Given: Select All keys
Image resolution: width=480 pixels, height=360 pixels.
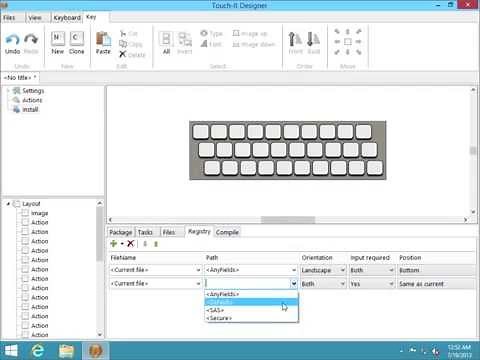Looking at the screenshot, I should [x=166, y=43].
